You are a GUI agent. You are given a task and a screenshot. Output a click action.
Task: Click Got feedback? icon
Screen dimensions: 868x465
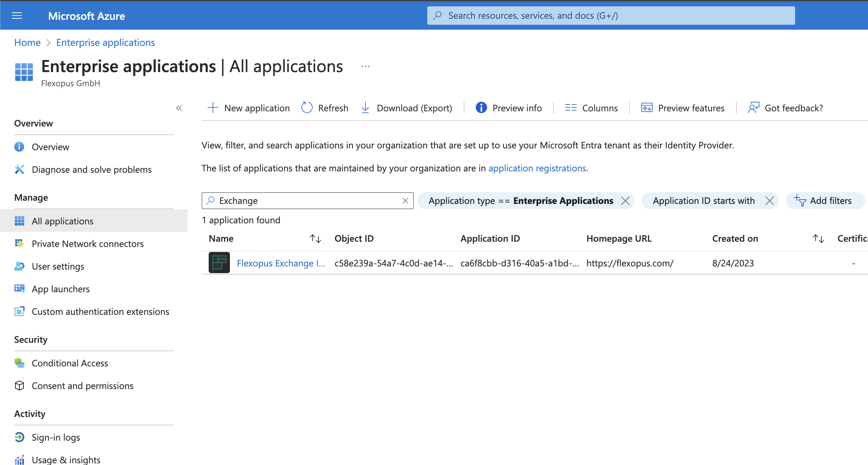click(753, 108)
